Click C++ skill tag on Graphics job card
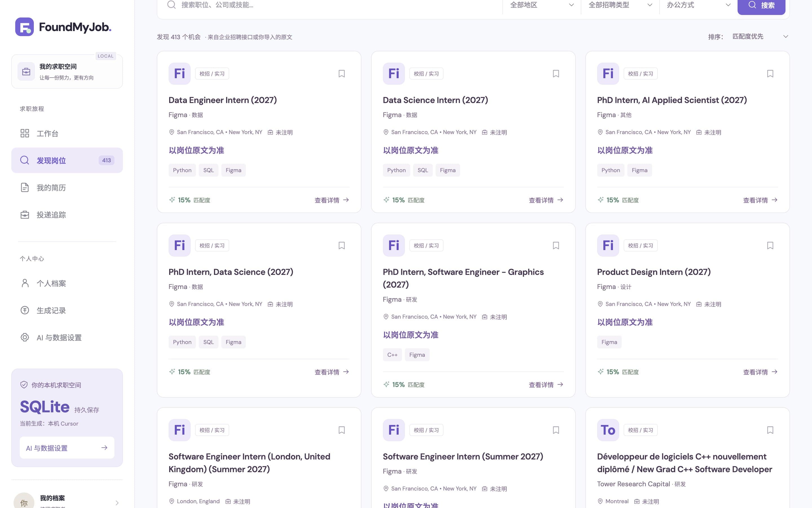Screen dimensions: 812x508 tap(392, 355)
